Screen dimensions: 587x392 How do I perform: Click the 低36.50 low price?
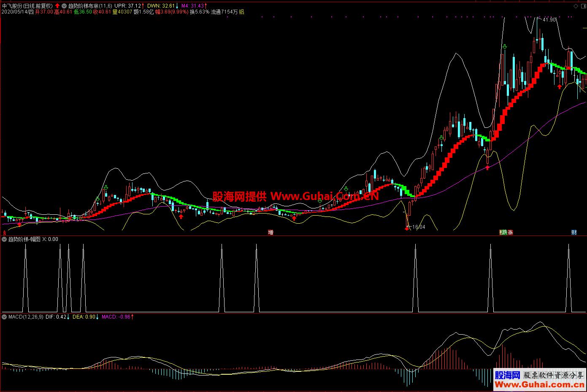coord(83,12)
